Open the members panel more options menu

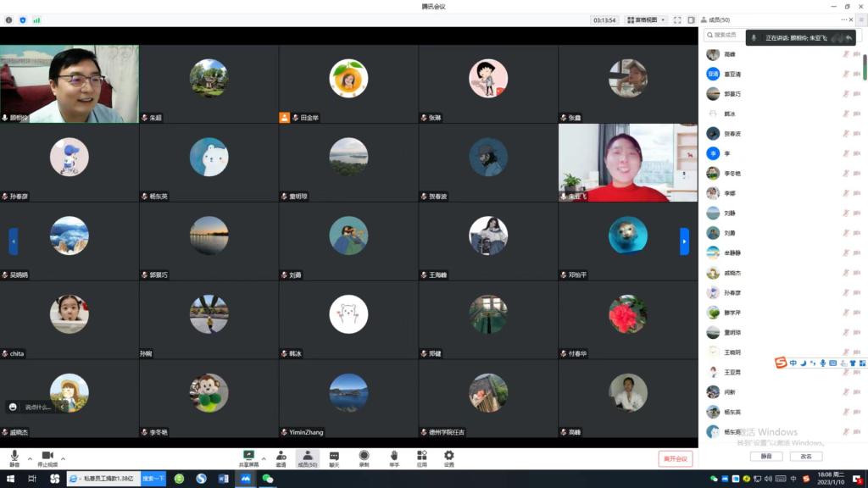[x=843, y=19]
